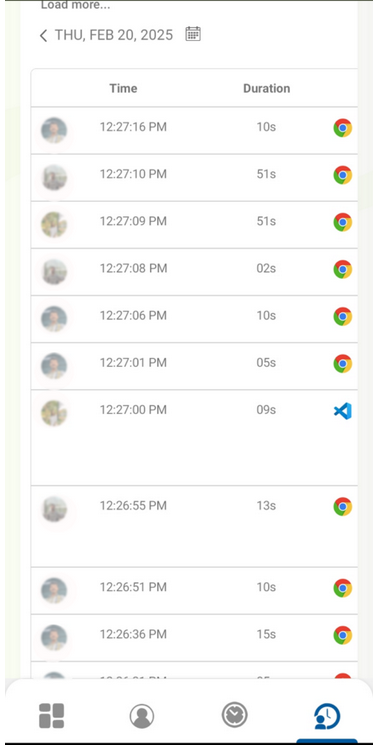
Task: Go back using the left chevron
Action: pos(43,36)
